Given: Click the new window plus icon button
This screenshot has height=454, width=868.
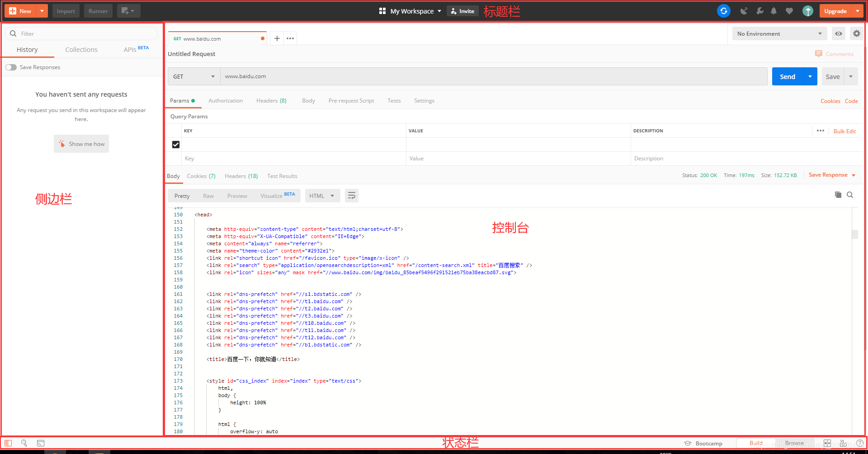Looking at the screenshot, I should pos(125,11).
